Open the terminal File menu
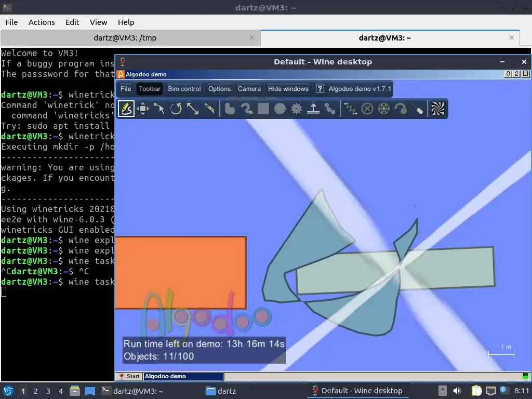 pyautogui.click(x=11, y=22)
